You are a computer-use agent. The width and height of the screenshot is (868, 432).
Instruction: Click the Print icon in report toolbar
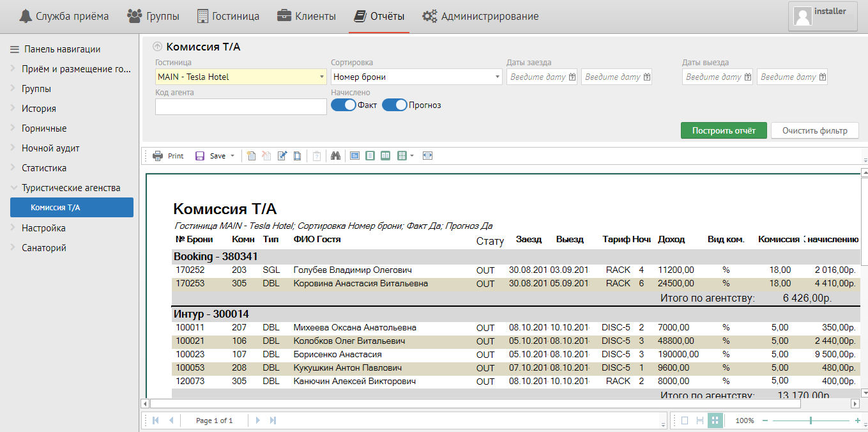(158, 156)
